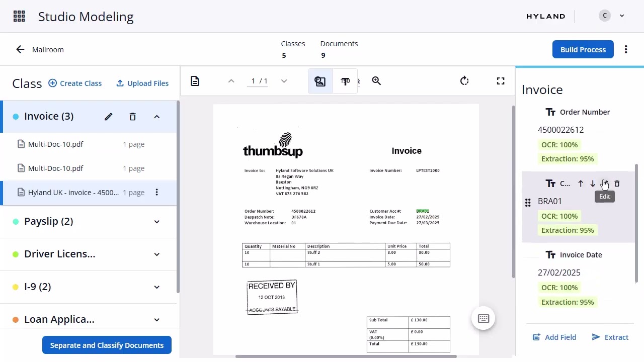Click the Order Number value 4500022612

(560, 130)
